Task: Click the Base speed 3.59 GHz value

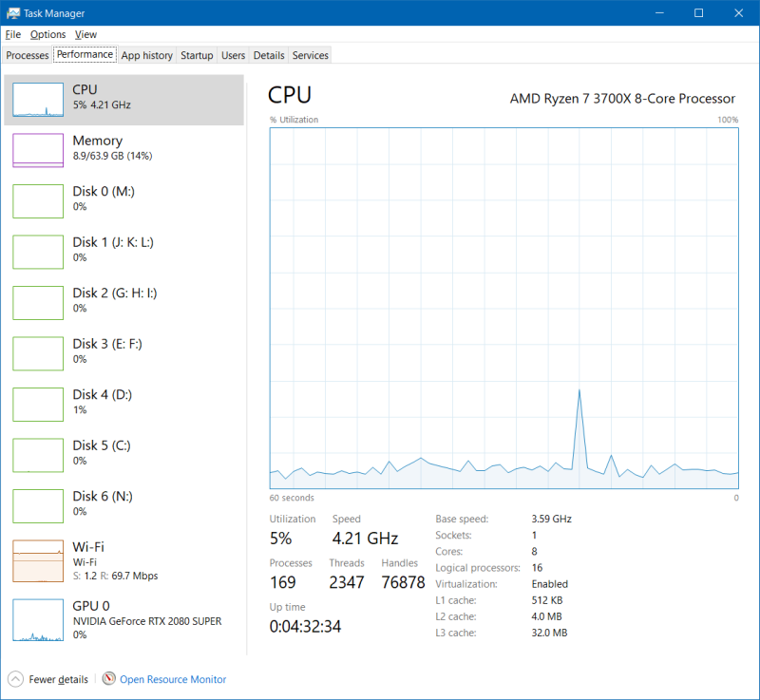Action: pyautogui.click(x=552, y=519)
